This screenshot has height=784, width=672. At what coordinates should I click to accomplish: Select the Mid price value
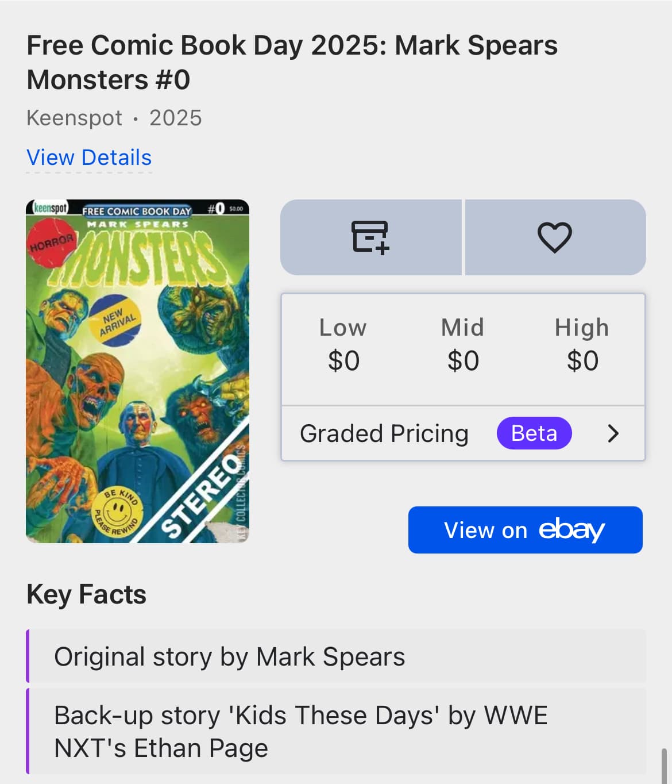coord(463,361)
